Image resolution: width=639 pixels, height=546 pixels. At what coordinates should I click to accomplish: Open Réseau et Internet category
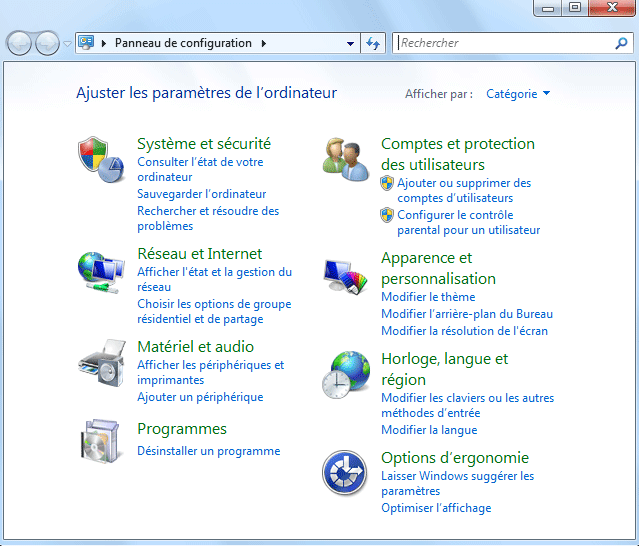coord(200,254)
